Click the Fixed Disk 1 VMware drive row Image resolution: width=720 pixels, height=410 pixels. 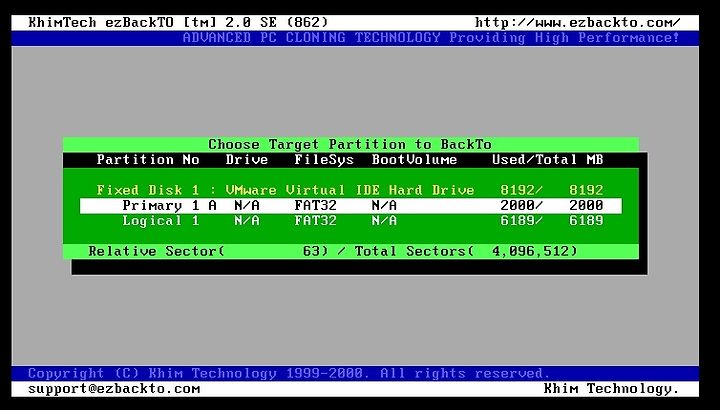(x=351, y=190)
